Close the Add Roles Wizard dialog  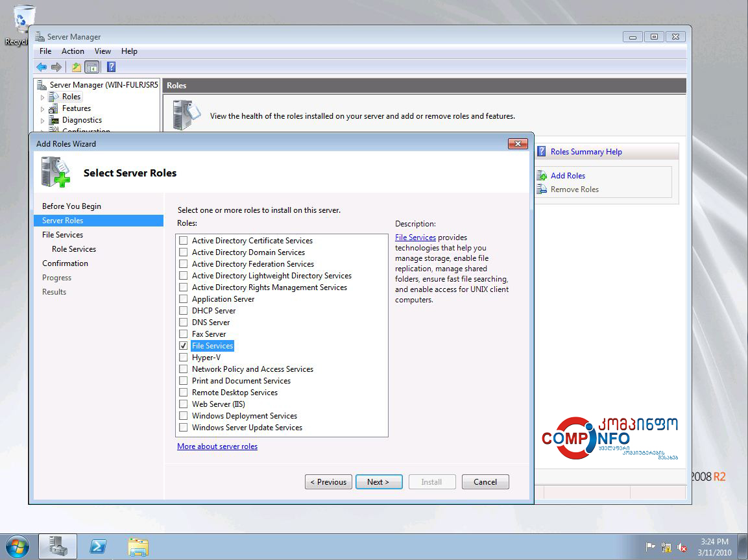pyautogui.click(x=518, y=143)
